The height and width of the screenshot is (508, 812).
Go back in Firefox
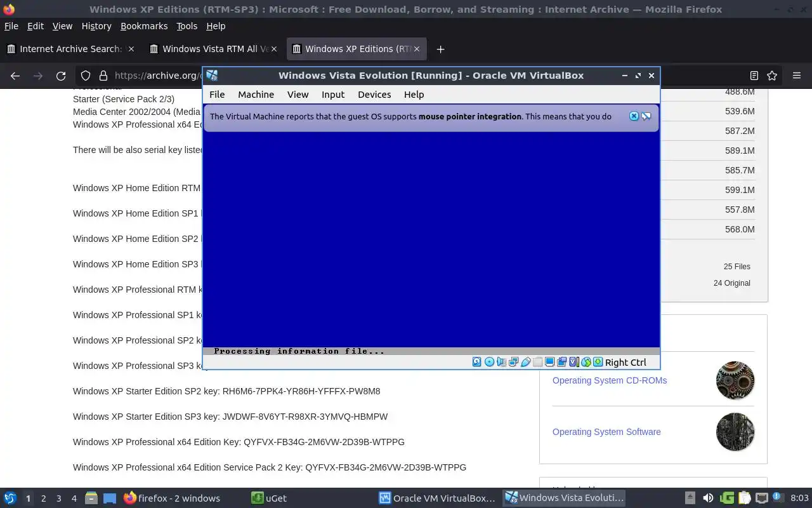(15, 76)
